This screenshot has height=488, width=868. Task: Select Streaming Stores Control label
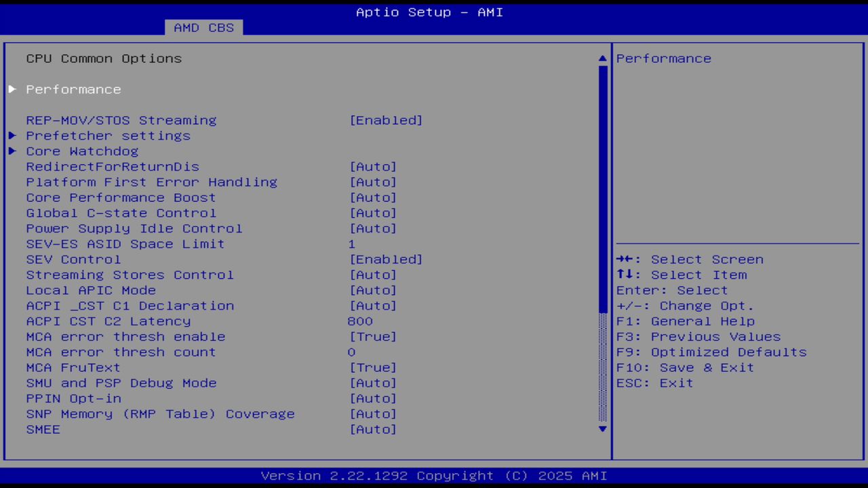click(x=130, y=275)
